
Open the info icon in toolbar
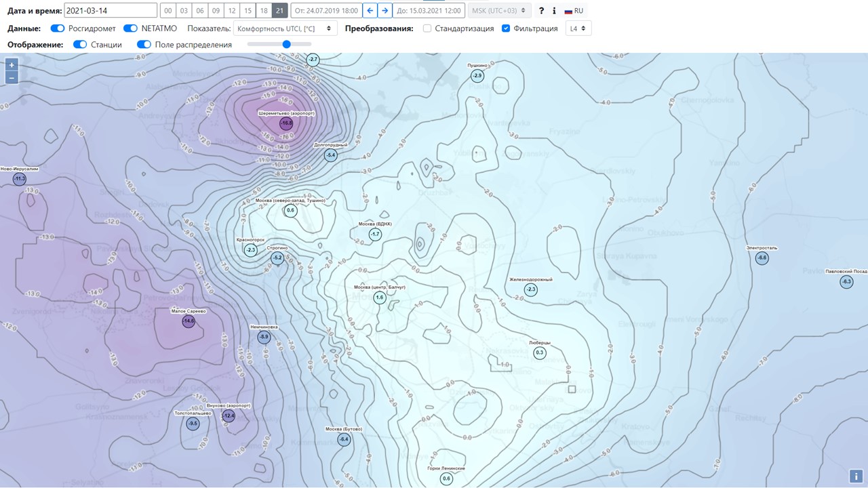click(x=554, y=11)
